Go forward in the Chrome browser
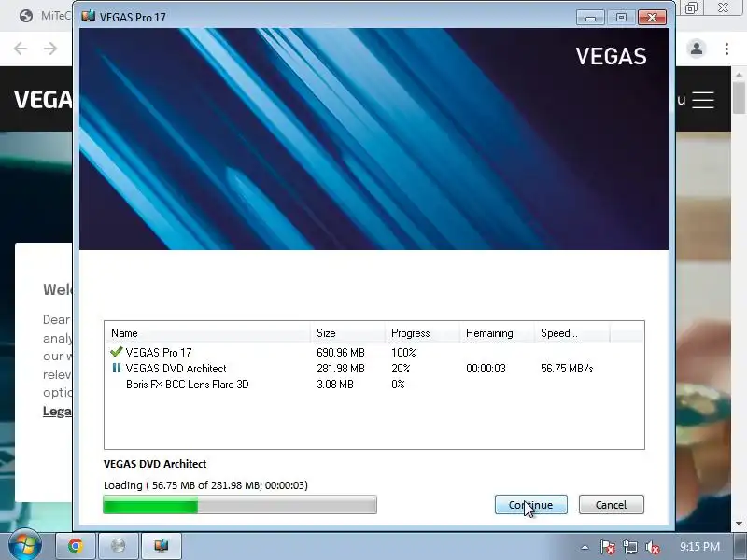This screenshot has width=747, height=560. click(50, 49)
